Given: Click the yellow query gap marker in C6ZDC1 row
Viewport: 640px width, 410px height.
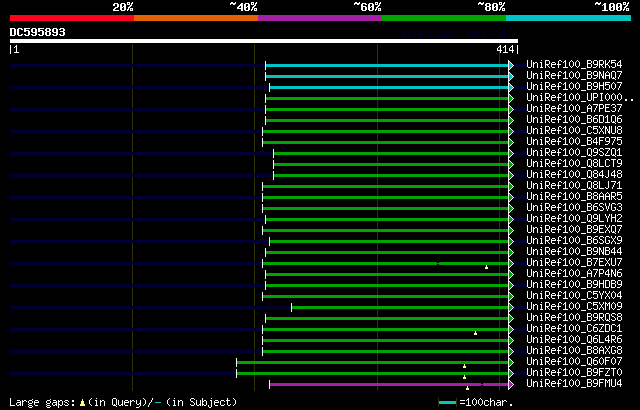Looking at the screenshot, I should (475, 333).
